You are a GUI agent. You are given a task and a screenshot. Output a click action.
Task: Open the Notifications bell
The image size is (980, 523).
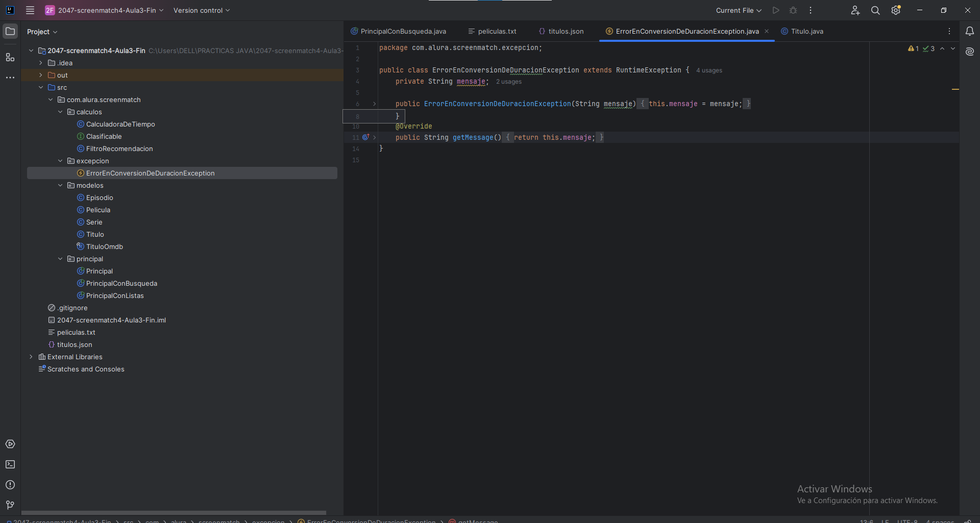click(970, 31)
